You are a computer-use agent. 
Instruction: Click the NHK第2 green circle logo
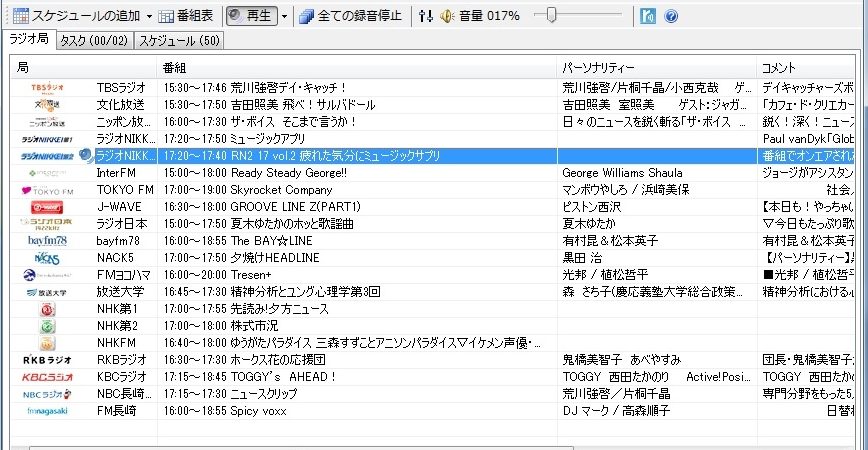coord(48,326)
